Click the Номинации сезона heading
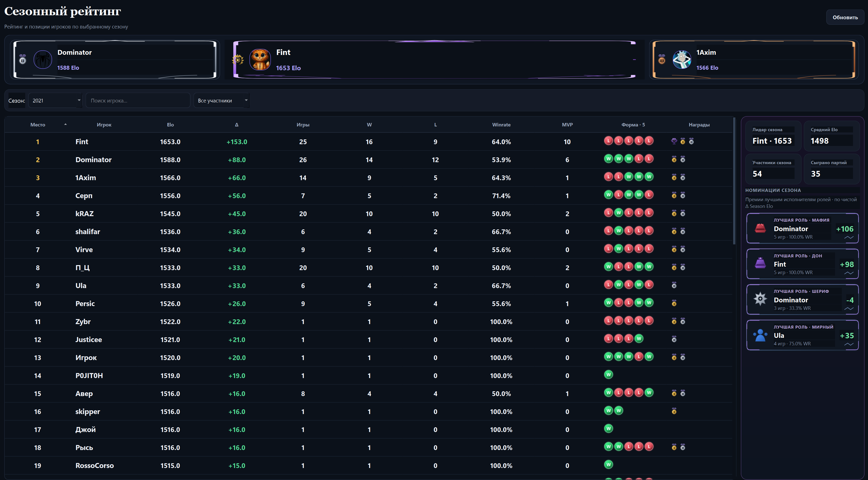This screenshot has height=480, width=868. [x=773, y=190]
